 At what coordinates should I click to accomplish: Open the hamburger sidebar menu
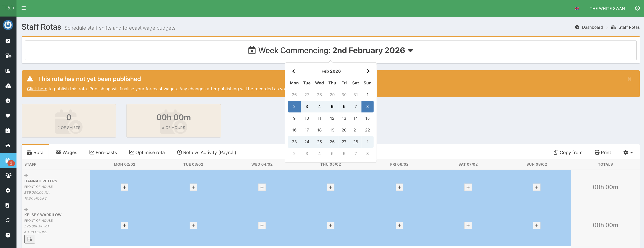click(x=24, y=8)
